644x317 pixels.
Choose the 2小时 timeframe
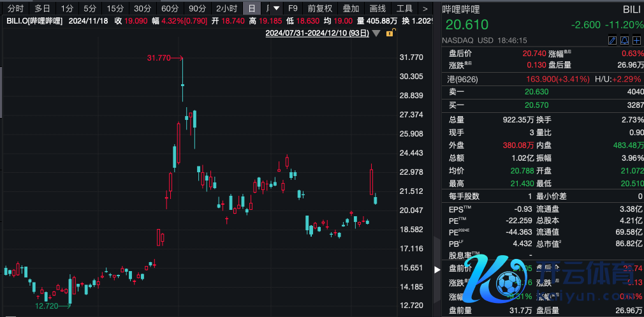click(226, 9)
